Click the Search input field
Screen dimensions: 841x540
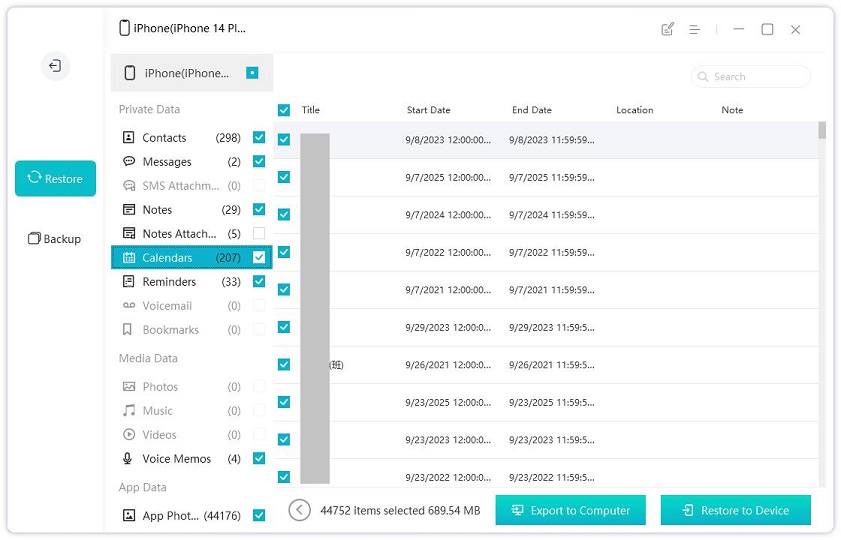pos(755,76)
